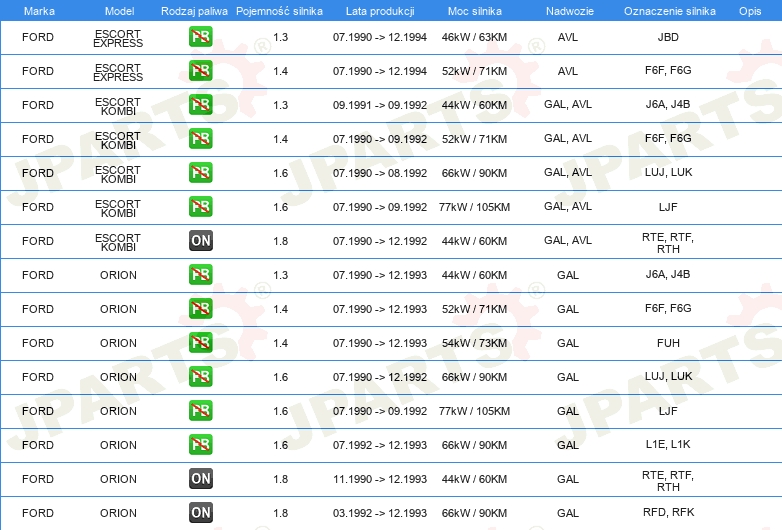Screen dimensions: 782x530
Task: Select ESCORT EXPRESS model in the JBD row
Action: [118, 38]
